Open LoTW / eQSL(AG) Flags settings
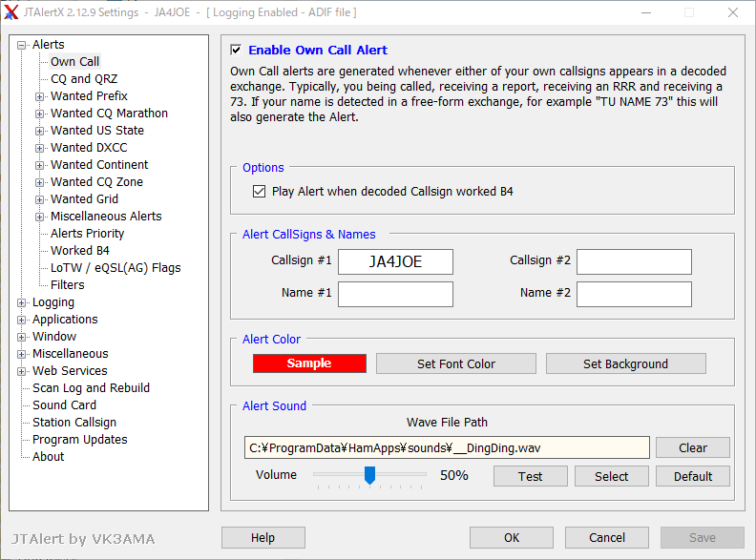Screen dimensions: 756x560 pos(115,268)
